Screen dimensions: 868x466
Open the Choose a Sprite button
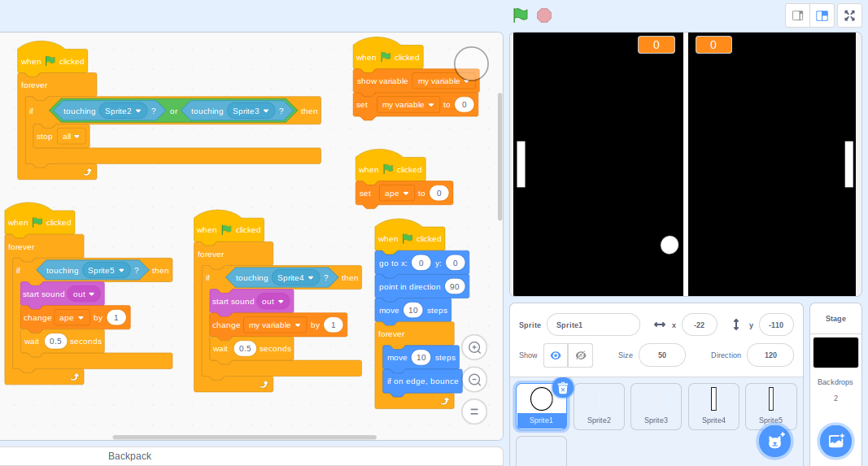pyautogui.click(x=774, y=441)
